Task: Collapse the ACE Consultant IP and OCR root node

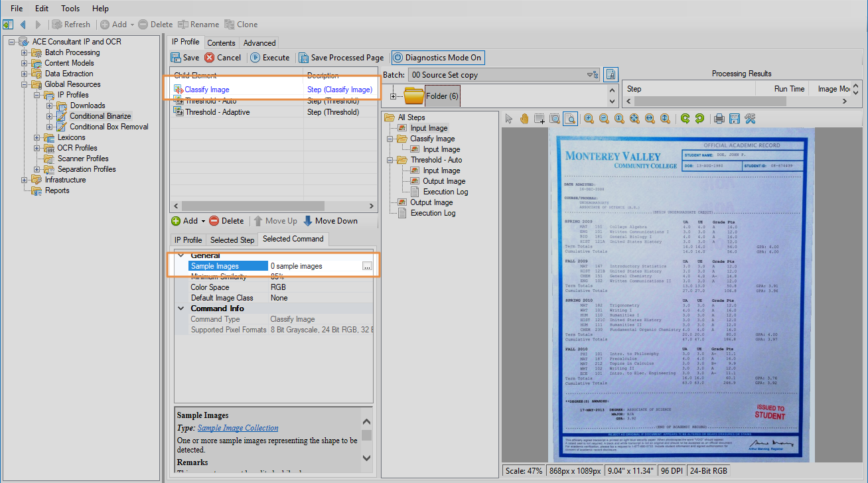Action: [x=12, y=42]
